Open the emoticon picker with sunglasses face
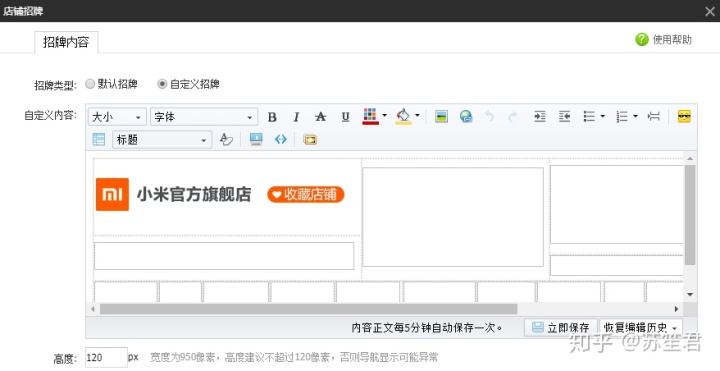The width and height of the screenshot is (720, 371). tap(684, 117)
